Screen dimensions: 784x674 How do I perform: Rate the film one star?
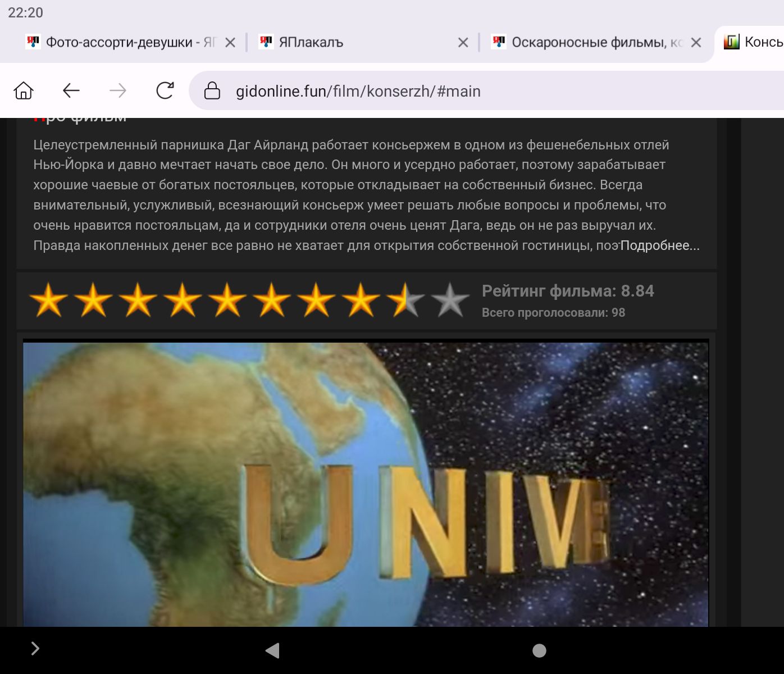pyautogui.click(x=49, y=300)
